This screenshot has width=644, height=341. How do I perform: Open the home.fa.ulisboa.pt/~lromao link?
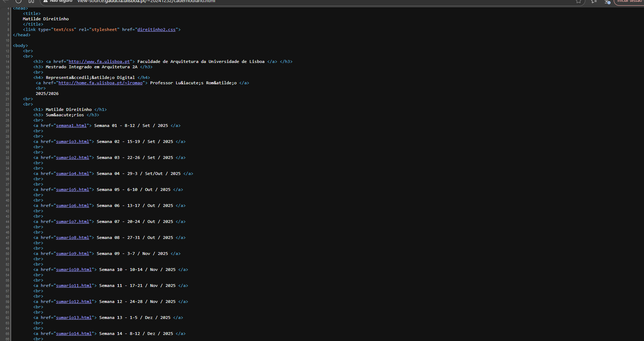click(x=100, y=83)
